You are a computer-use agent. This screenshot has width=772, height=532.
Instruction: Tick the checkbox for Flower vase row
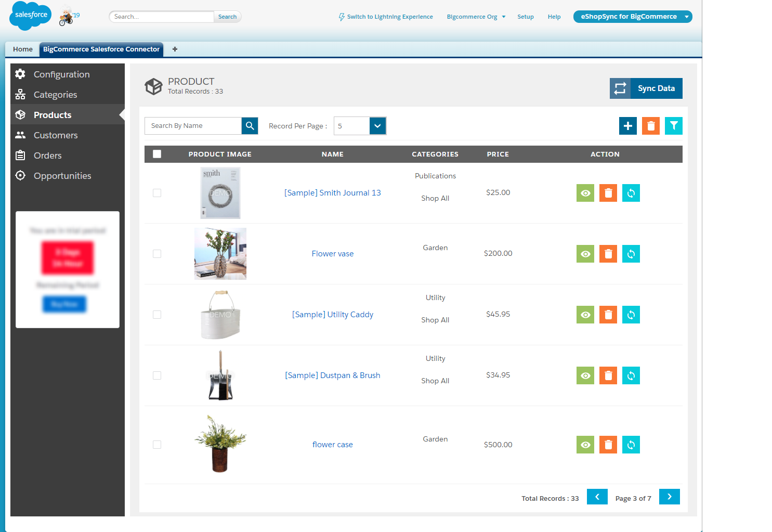pos(157,254)
